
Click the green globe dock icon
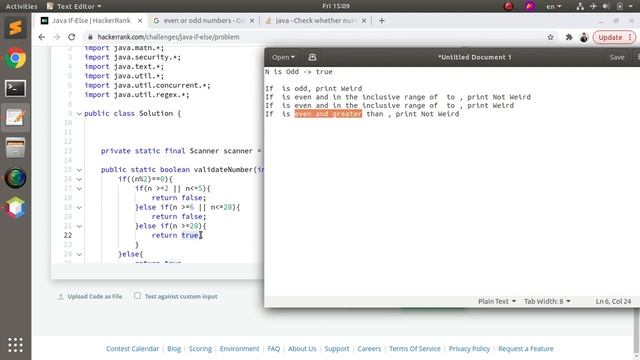point(16,178)
